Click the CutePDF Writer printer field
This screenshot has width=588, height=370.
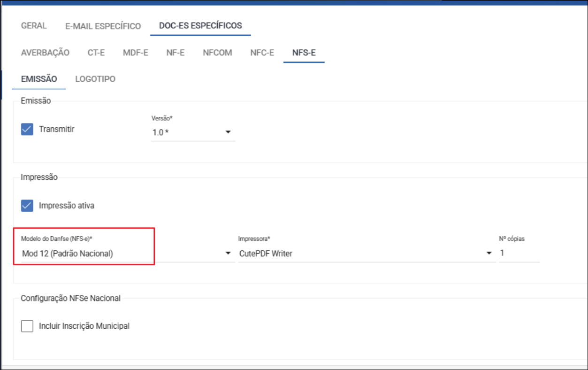point(361,254)
